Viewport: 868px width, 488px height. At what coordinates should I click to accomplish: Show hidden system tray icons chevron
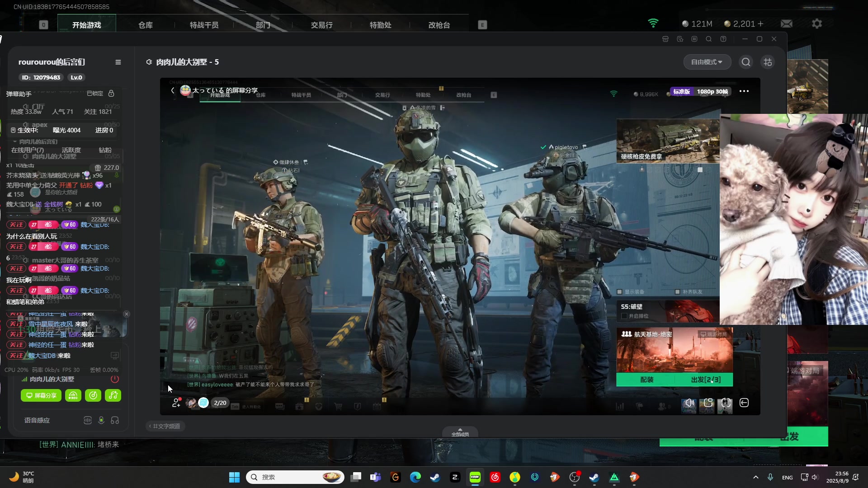click(755, 477)
